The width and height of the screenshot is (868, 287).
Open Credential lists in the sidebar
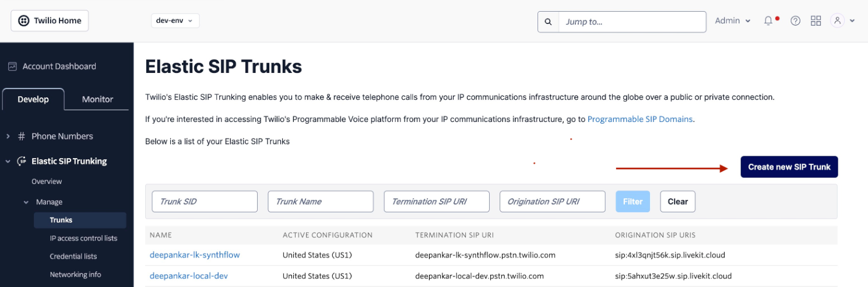[x=73, y=256]
